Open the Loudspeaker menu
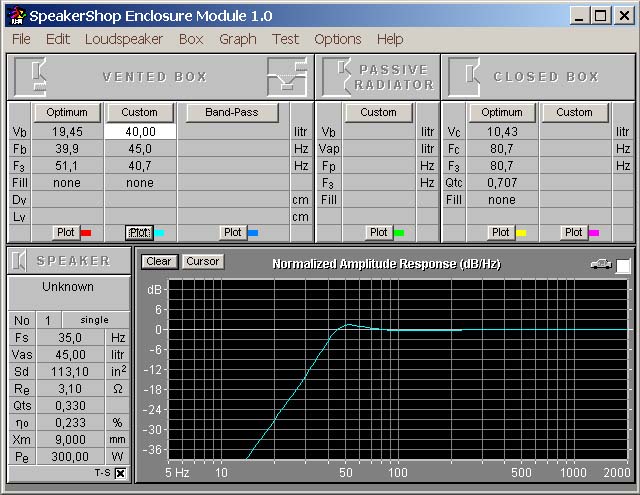Screen dimensions: 640x495 124,39
